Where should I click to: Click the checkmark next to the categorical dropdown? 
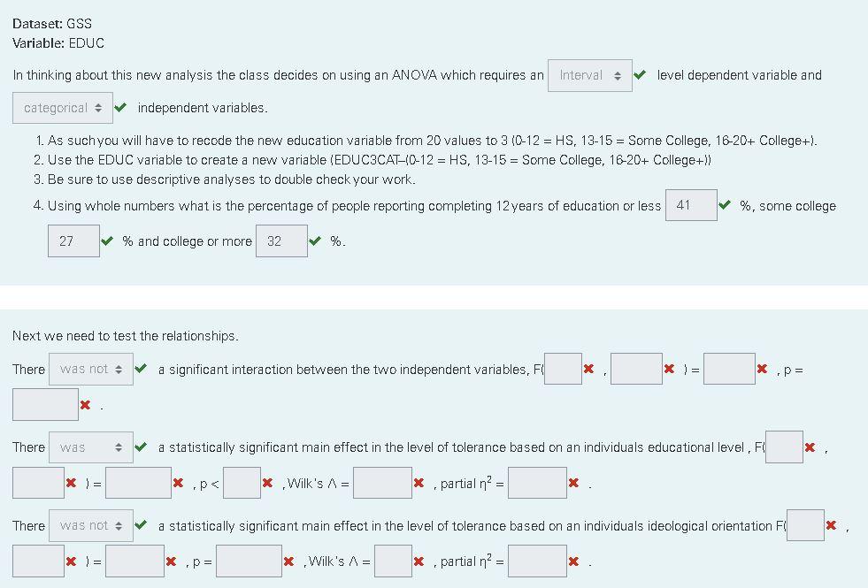[x=122, y=107]
